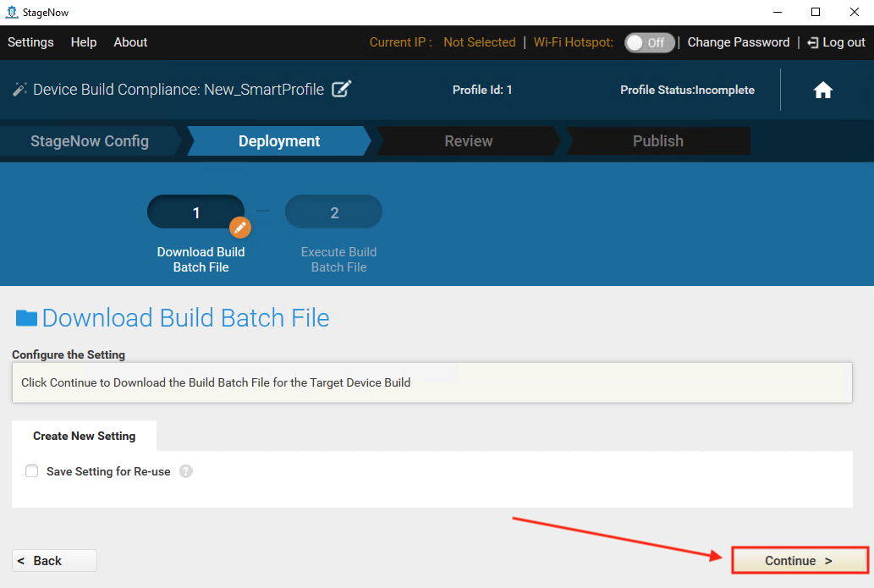
Task: Open the About menu
Action: click(x=130, y=42)
